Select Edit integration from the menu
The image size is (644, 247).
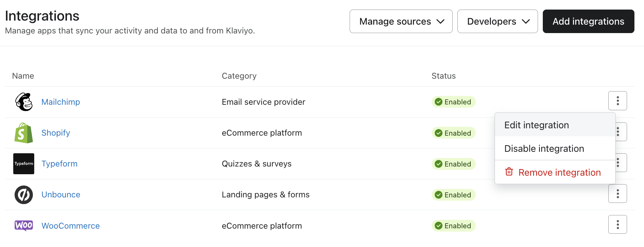pos(536,125)
